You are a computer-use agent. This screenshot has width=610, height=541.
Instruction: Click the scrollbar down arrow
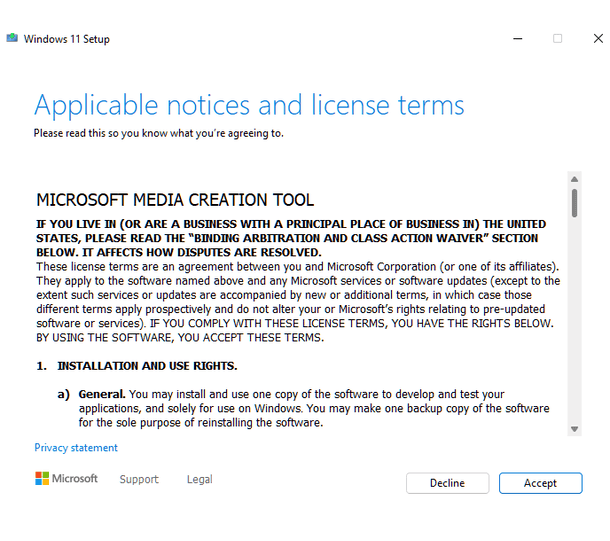[x=575, y=428]
